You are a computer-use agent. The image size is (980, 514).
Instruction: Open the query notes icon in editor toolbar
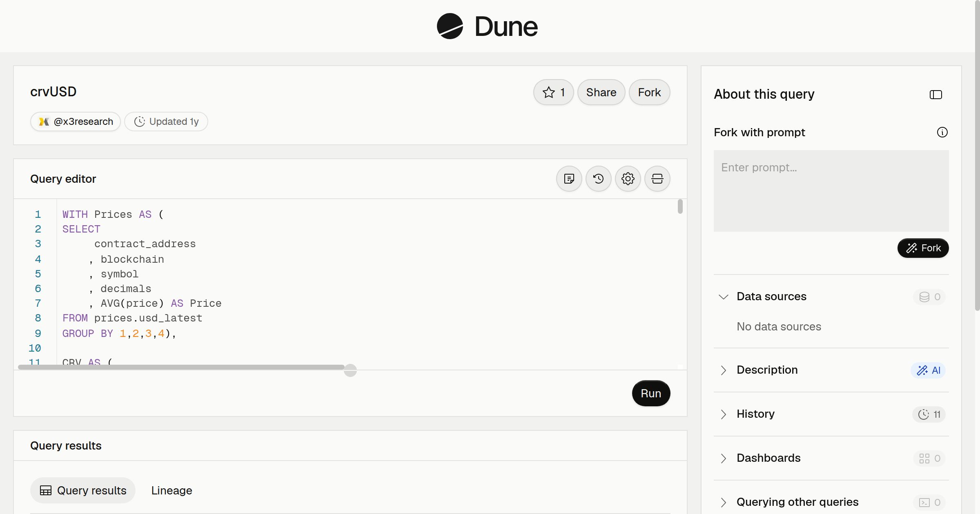pos(569,179)
